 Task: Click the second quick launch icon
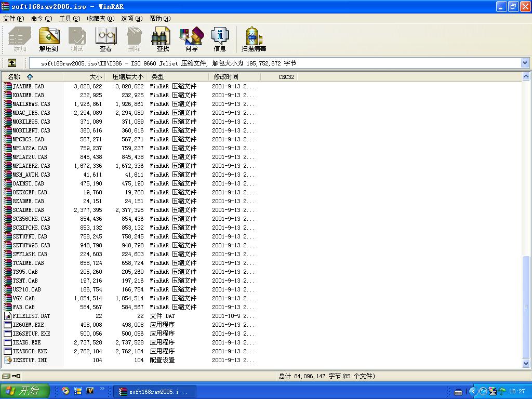(x=78, y=391)
